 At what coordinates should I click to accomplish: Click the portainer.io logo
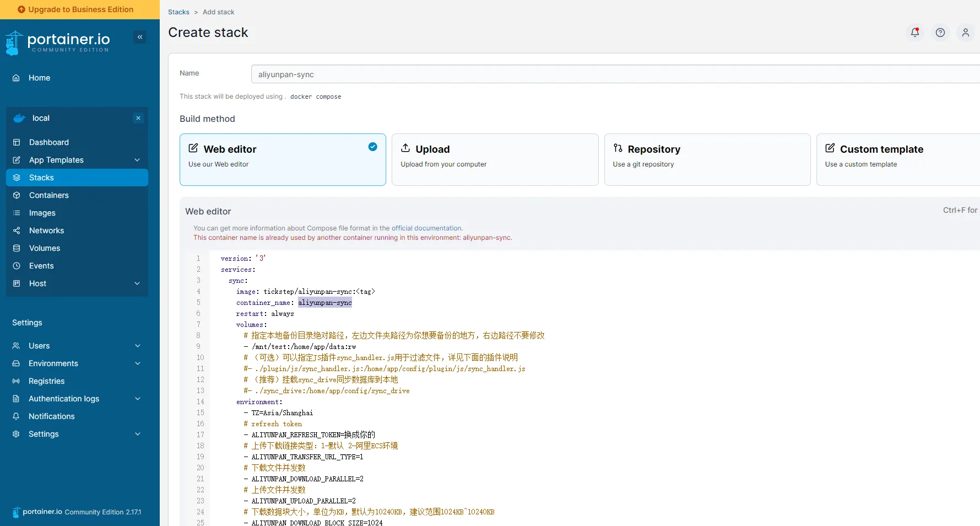click(58, 42)
